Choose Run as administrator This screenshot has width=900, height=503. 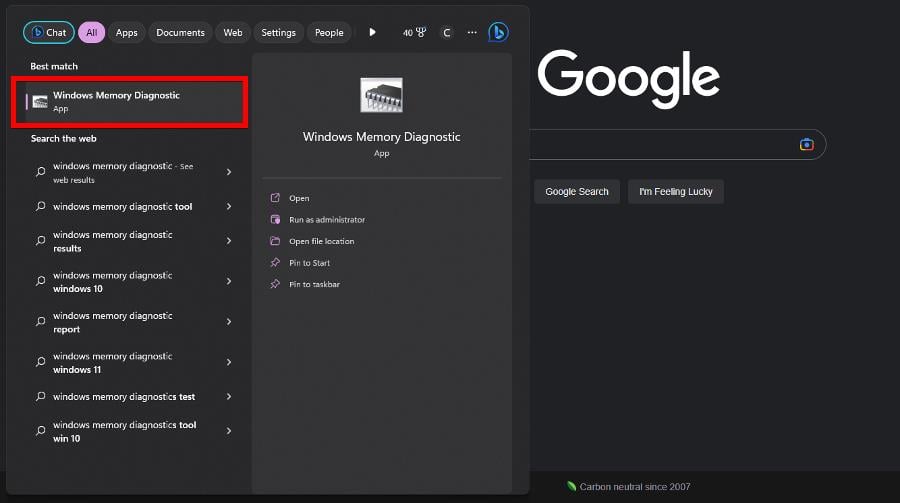coord(327,220)
